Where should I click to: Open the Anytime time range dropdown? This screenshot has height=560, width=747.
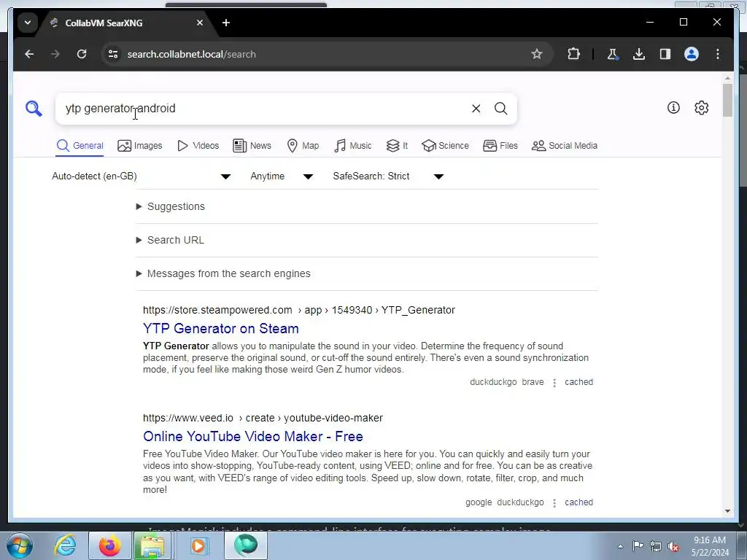pyautogui.click(x=282, y=176)
